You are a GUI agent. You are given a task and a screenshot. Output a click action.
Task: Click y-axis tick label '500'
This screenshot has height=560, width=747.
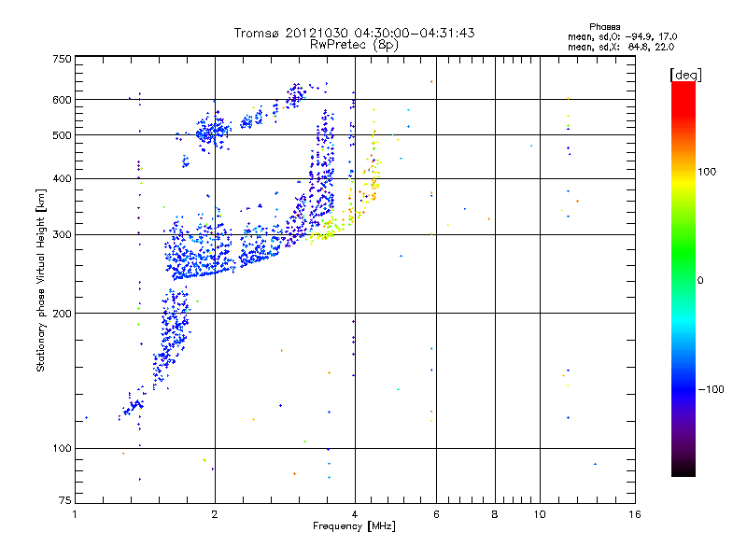(62, 135)
